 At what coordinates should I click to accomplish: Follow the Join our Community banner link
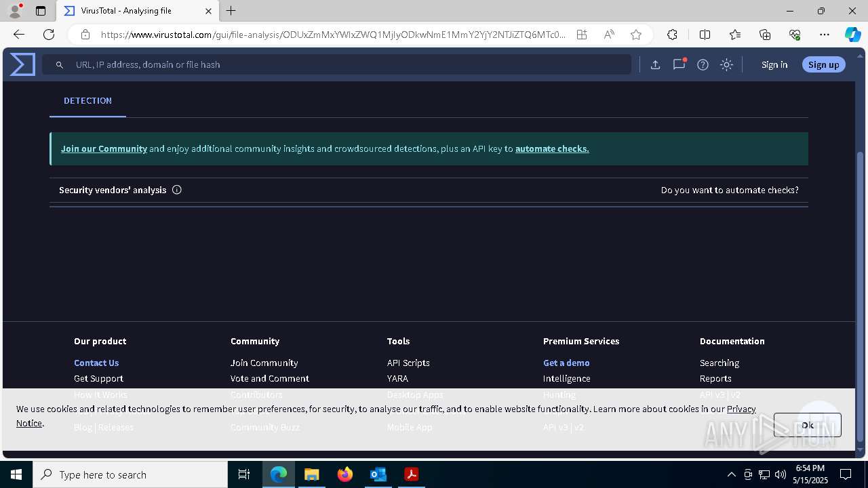[104, 148]
